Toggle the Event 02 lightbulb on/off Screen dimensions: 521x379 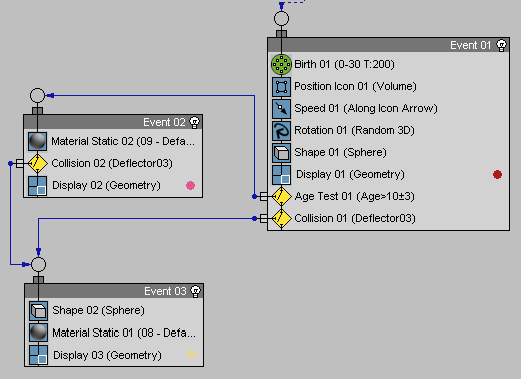[x=195, y=122]
